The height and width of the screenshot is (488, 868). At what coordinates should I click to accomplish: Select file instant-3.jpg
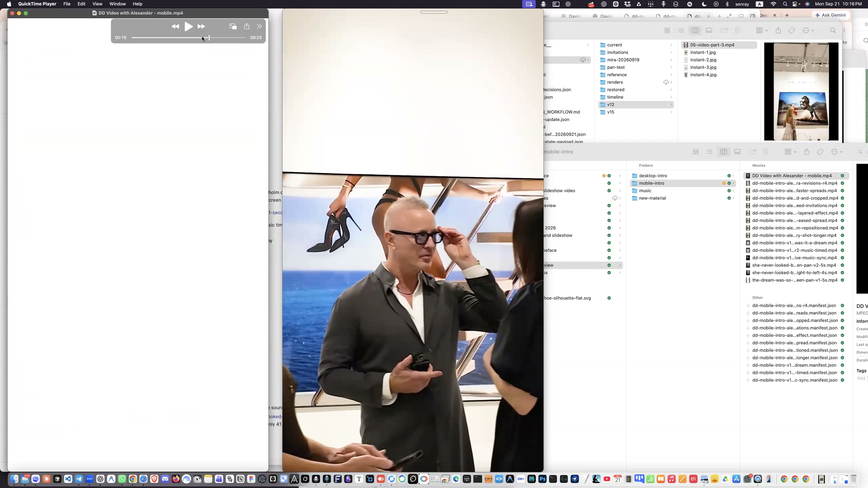(719, 67)
